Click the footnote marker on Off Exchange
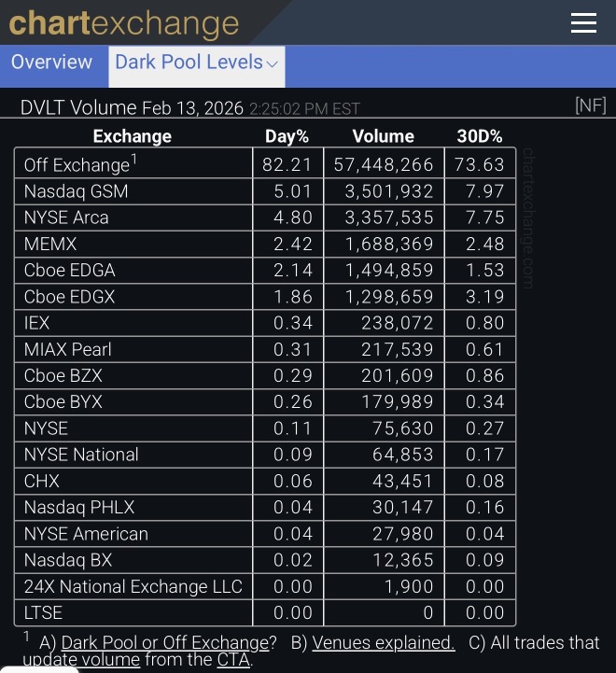 pyautogui.click(x=133, y=159)
